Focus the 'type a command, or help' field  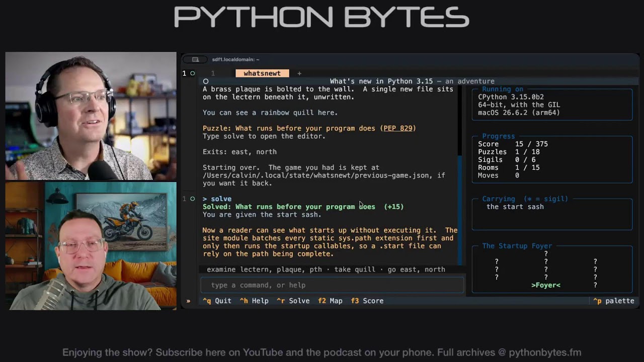pyautogui.click(x=332, y=285)
